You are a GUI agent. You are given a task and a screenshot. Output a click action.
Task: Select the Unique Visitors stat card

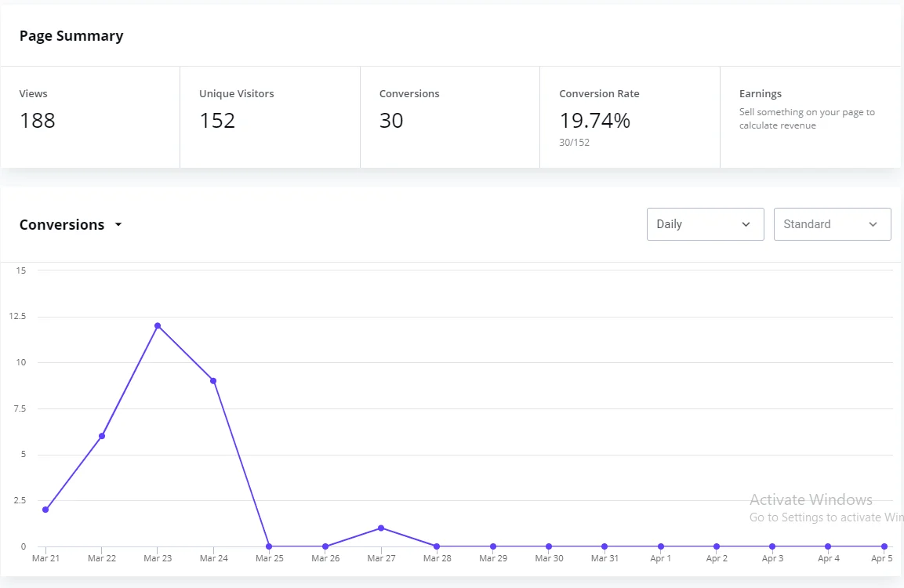(270, 117)
